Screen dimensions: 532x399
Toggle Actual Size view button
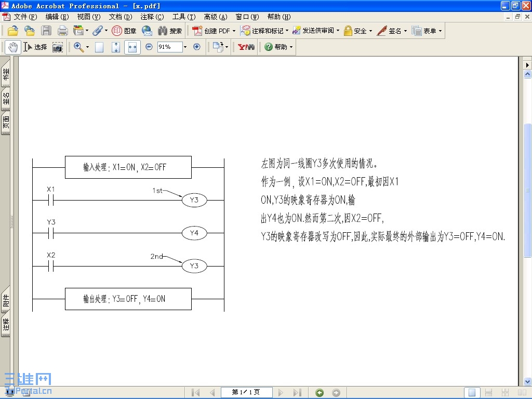[x=99, y=47]
